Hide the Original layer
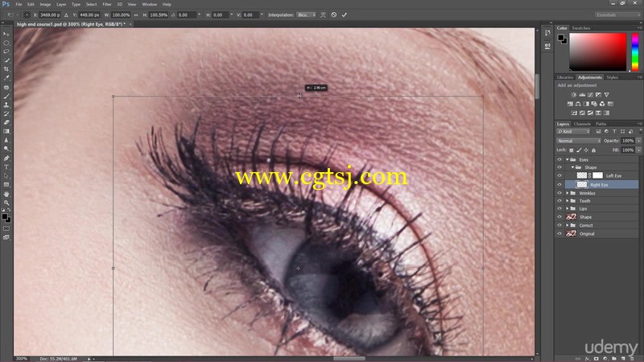This screenshot has height=362, width=644. [559, 233]
